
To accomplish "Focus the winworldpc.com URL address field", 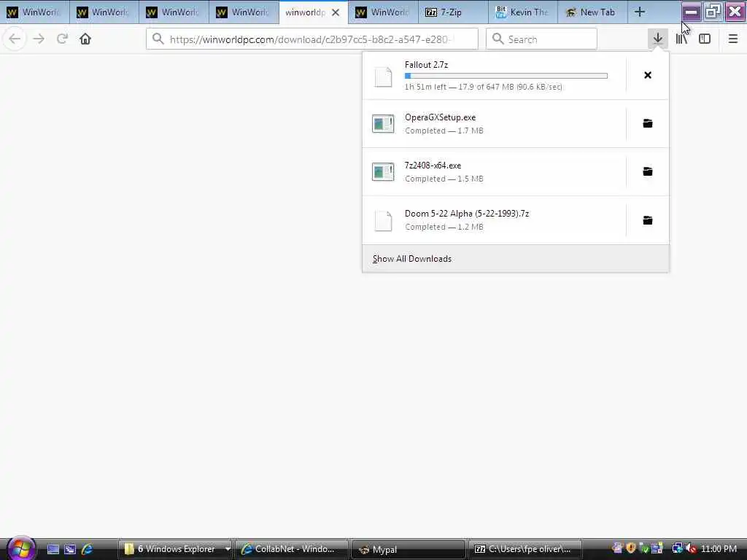I will [x=312, y=39].
